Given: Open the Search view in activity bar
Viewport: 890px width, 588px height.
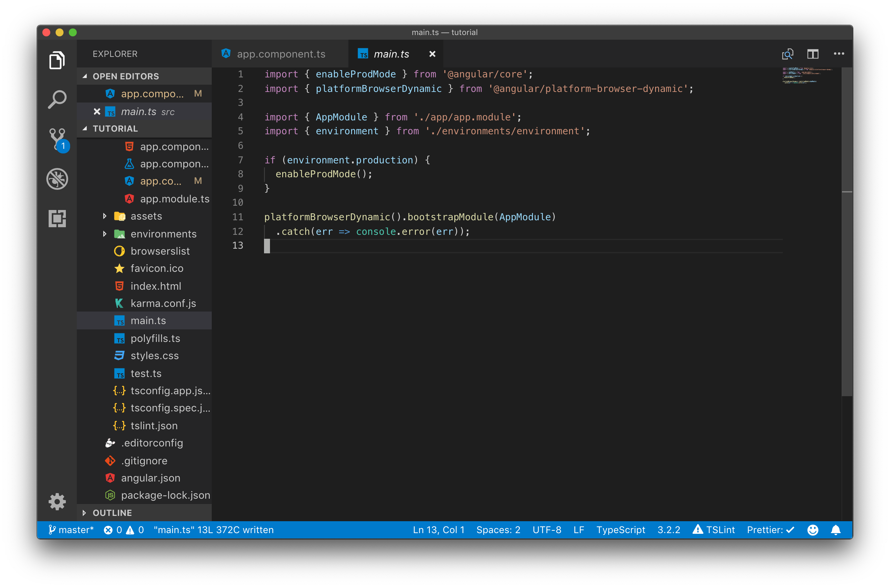Looking at the screenshot, I should 57,100.
